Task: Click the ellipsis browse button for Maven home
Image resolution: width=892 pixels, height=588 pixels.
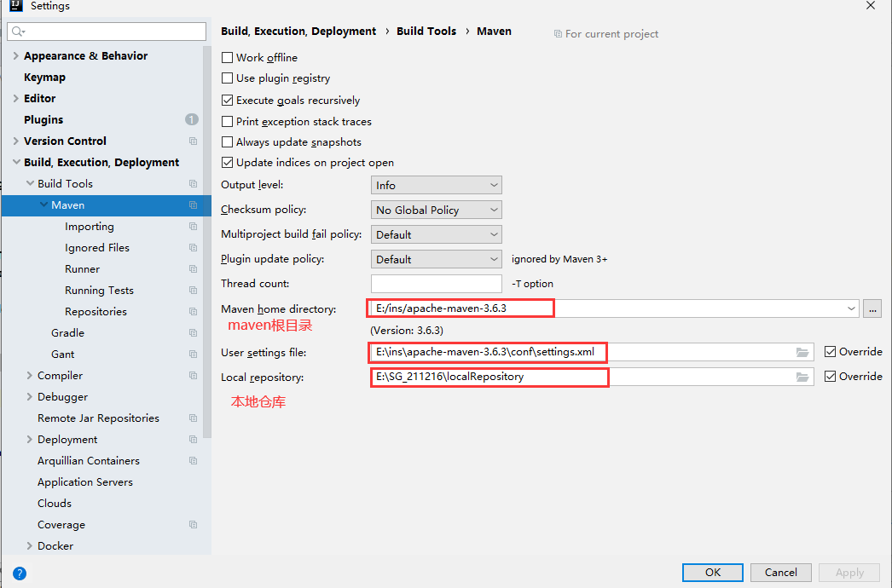Action: (x=872, y=308)
